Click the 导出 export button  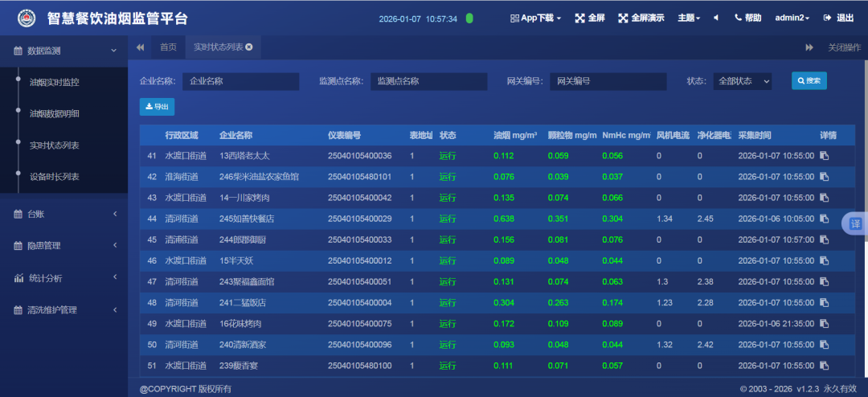click(x=157, y=106)
